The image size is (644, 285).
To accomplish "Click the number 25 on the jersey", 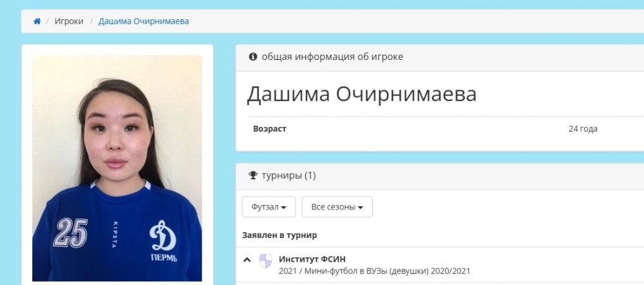I will 70,232.
